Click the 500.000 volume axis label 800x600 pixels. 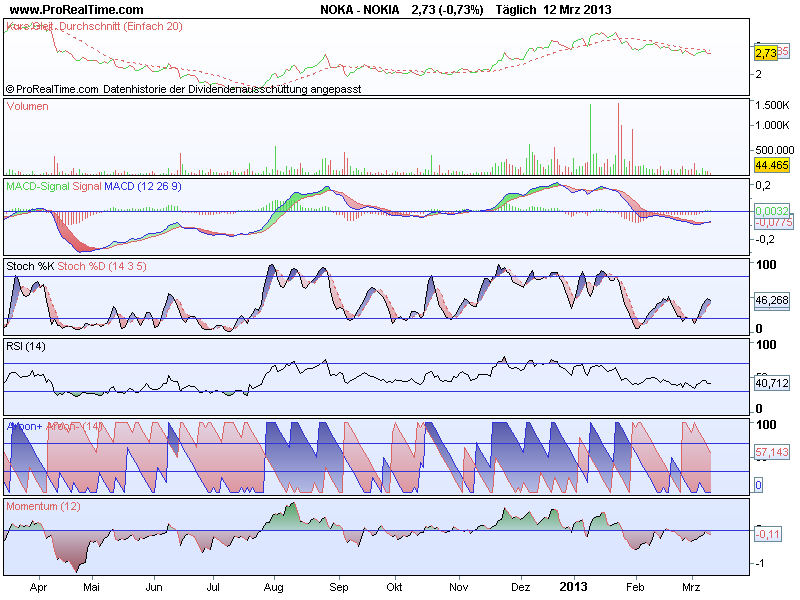(774, 150)
